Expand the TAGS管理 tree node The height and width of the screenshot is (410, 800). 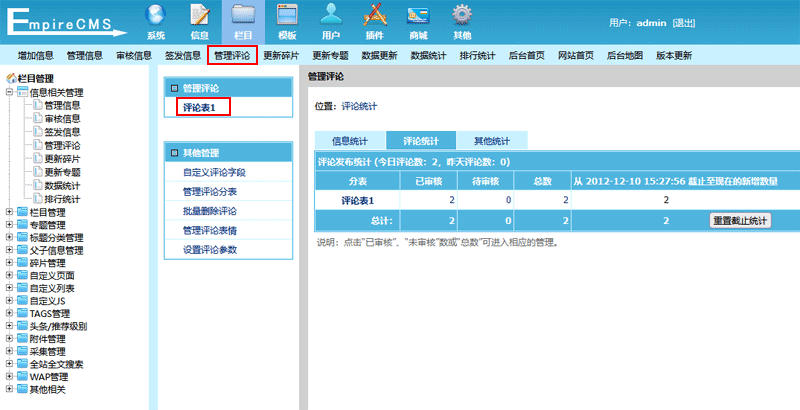click(10, 313)
